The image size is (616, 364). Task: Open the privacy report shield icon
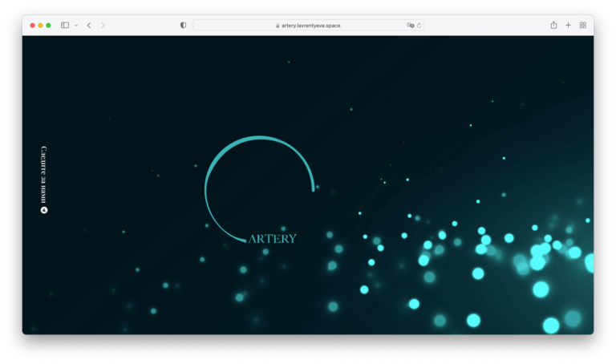tap(183, 25)
